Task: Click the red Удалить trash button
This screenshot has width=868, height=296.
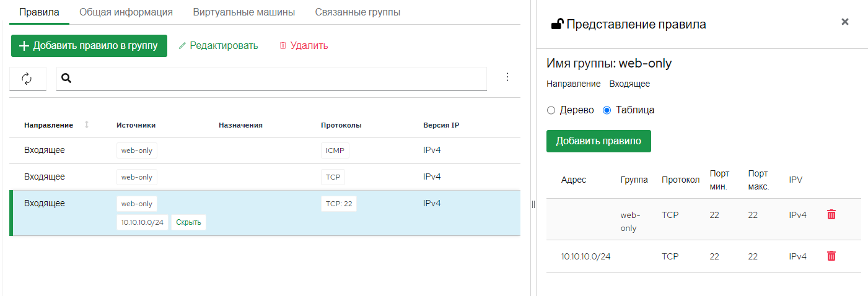Action: [304, 46]
